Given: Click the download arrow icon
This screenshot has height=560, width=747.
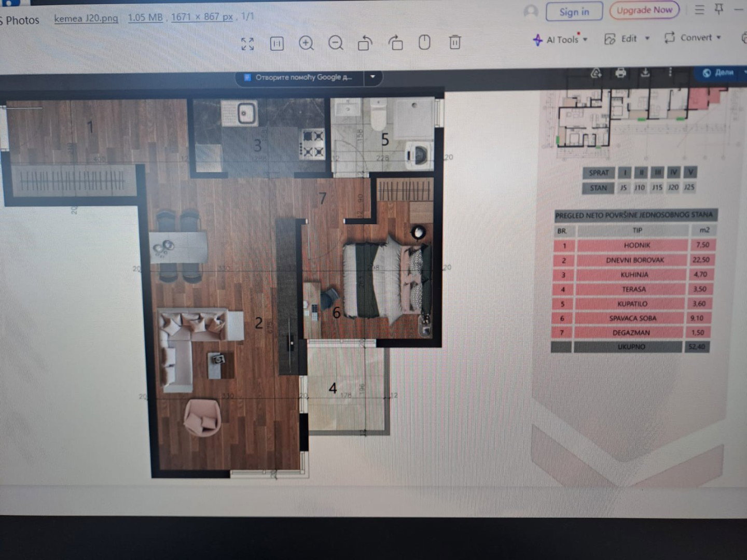Looking at the screenshot, I should (x=645, y=73).
